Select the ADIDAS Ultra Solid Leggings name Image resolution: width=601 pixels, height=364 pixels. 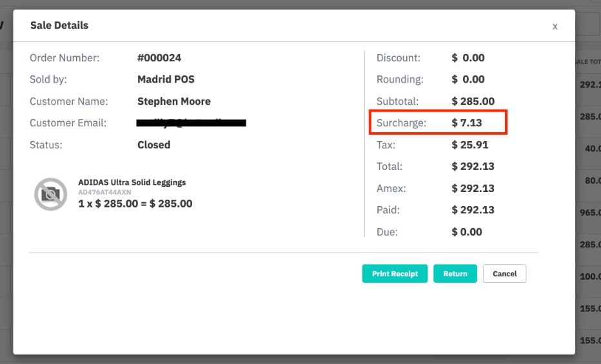tap(132, 182)
